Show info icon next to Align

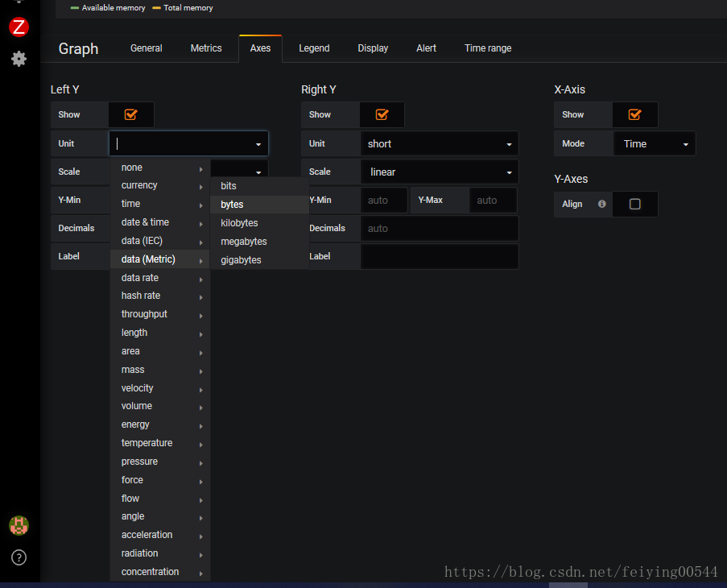coord(602,204)
